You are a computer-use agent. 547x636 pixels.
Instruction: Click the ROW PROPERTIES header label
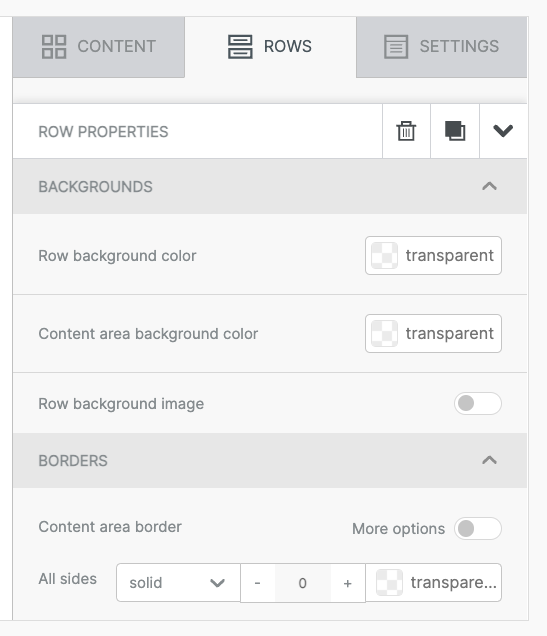coord(103,131)
